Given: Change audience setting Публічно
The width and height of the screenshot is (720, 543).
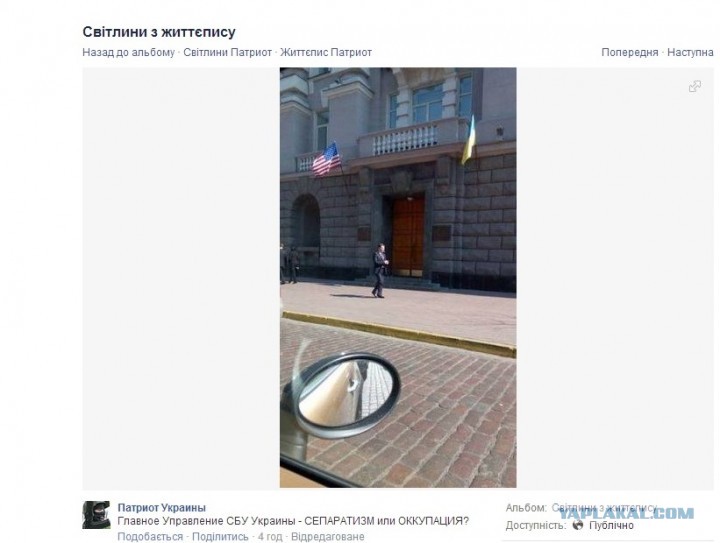Looking at the screenshot, I should [x=611, y=525].
